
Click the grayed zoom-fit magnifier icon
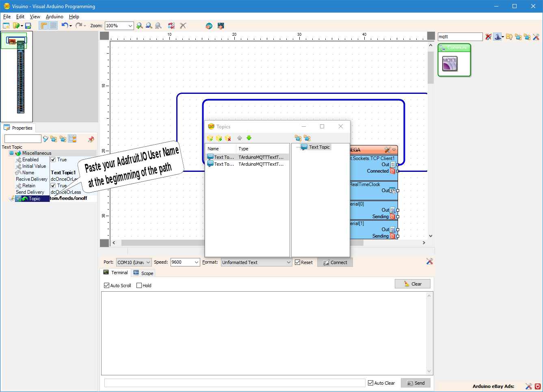click(x=158, y=26)
